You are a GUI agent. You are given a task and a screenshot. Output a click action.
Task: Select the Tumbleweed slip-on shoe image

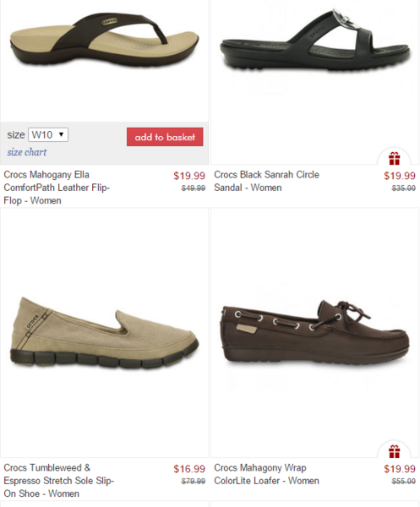click(105, 332)
